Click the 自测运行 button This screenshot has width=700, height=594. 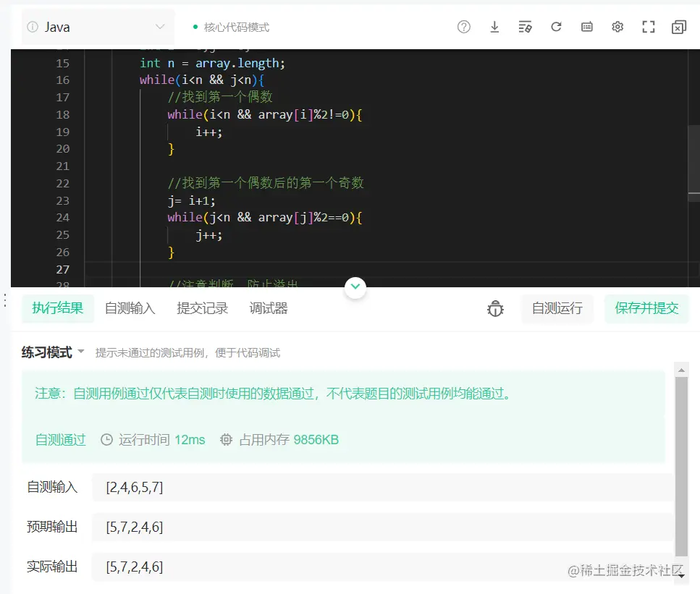coord(557,308)
